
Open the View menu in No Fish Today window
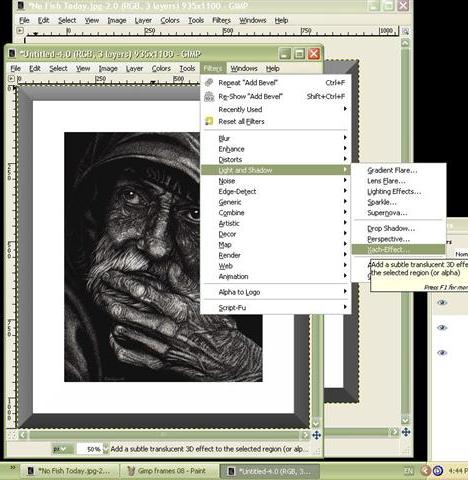click(92, 20)
